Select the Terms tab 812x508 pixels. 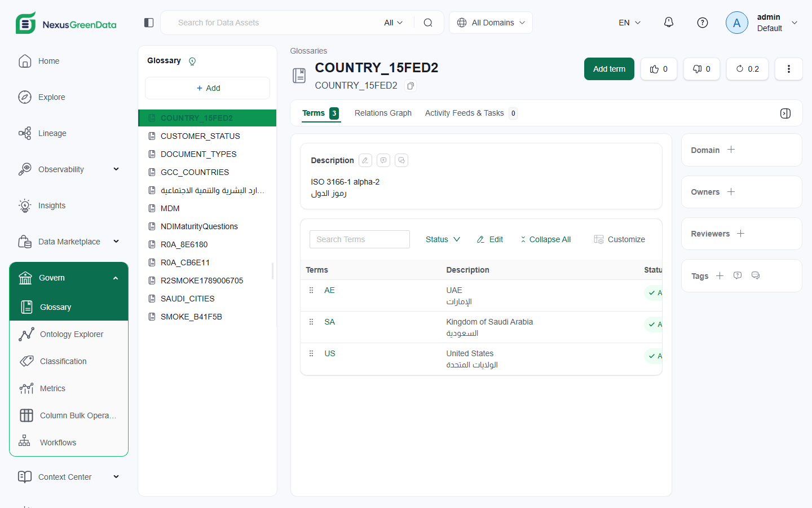click(320, 113)
